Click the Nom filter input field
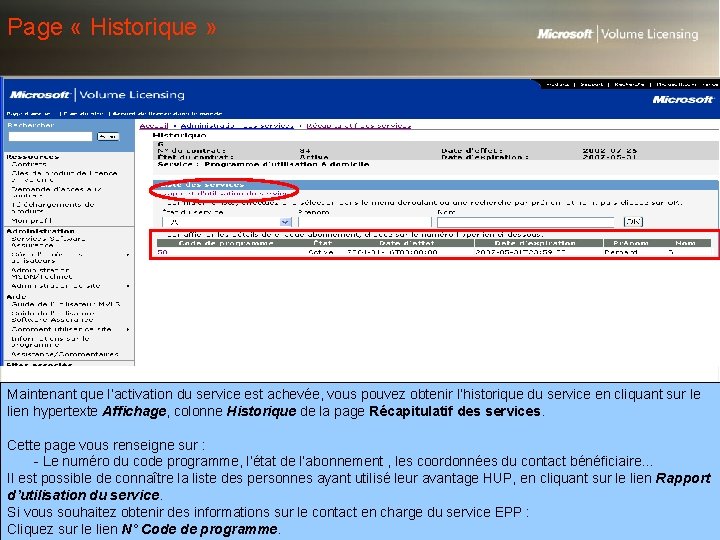720x540 pixels. click(525, 222)
